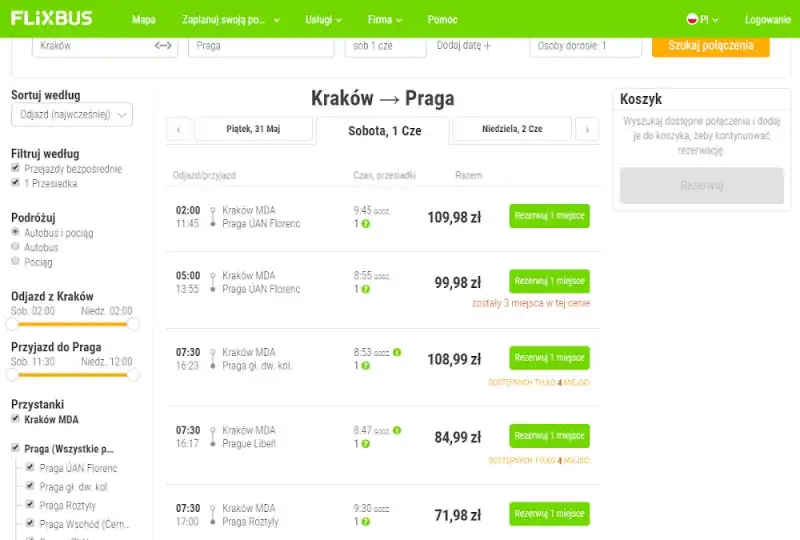800x540 pixels.
Task: Click Praga Roztyly destination in results
Action: click(x=251, y=522)
